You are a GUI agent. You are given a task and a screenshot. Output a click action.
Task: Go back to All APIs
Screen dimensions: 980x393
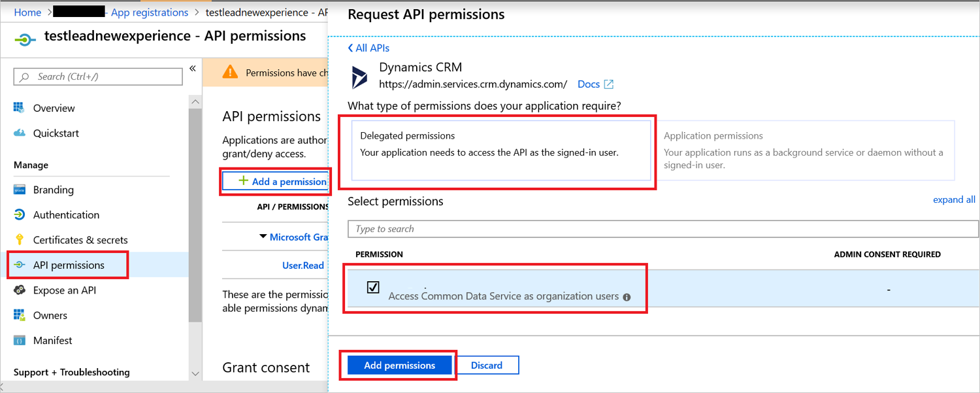pyautogui.click(x=368, y=48)
